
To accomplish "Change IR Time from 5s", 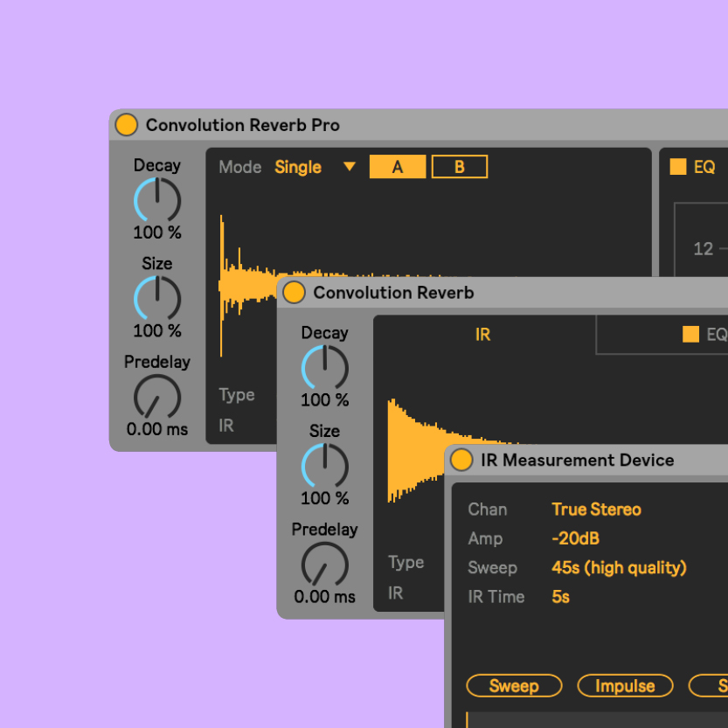I will coord(560,598).
